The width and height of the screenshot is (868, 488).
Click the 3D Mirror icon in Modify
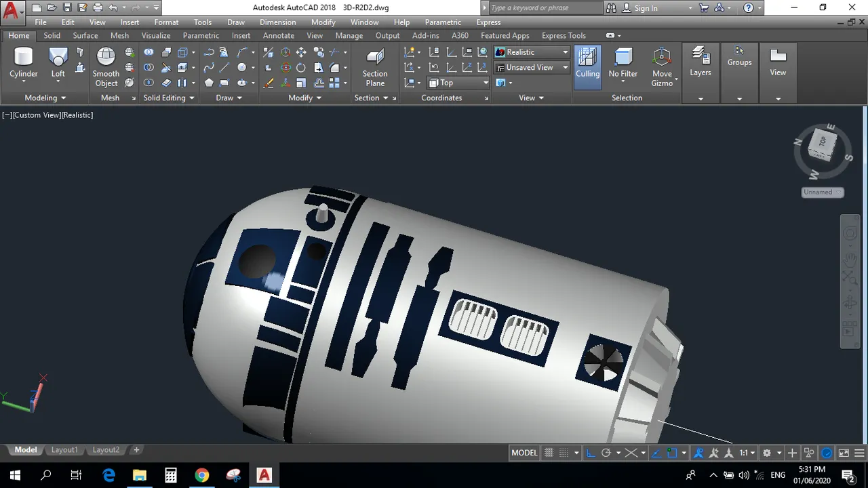click(x=269, y=52)
